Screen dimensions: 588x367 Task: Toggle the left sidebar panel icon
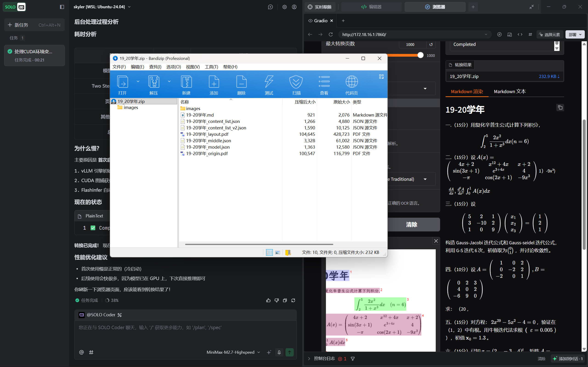(x=62, y=7)
